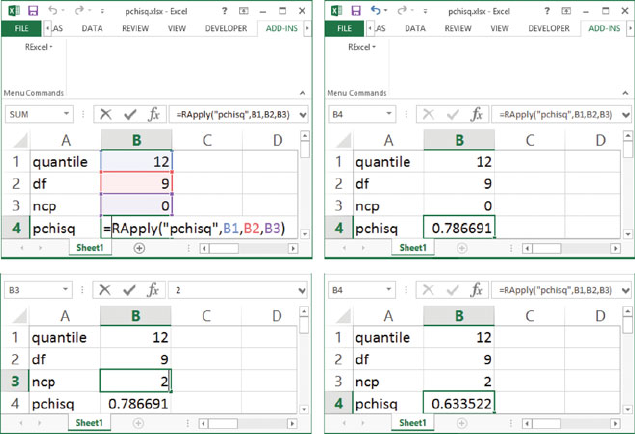Open Customize Quick Access dropdown in SUM name box window
635x434 pixels.
pos(102,11)
